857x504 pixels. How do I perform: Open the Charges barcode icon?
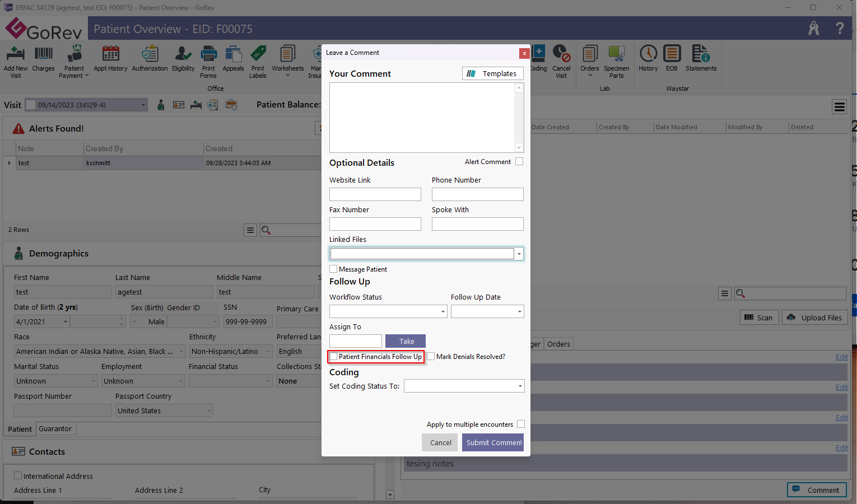coord(43,58)
